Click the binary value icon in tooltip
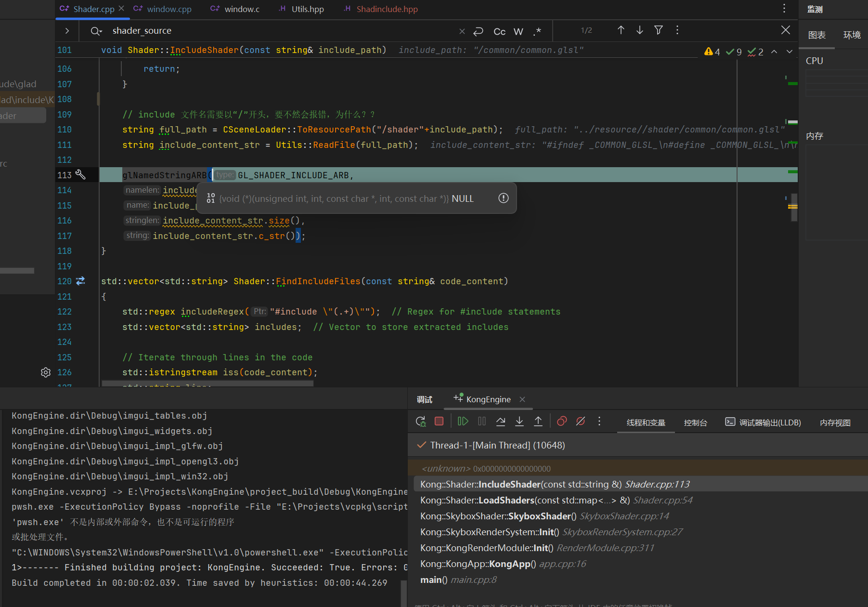Viewport: 868px width, 607px height. coord(211,198)
